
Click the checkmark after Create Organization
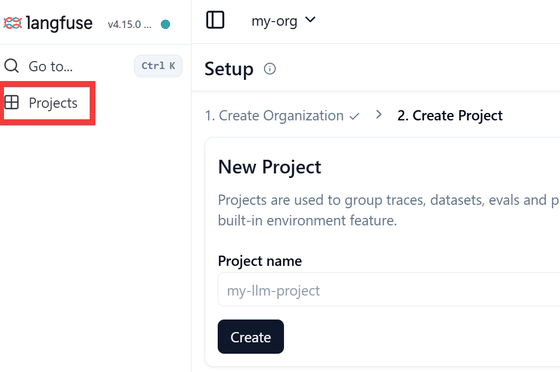pyautogui.click(x=354, y=116)
